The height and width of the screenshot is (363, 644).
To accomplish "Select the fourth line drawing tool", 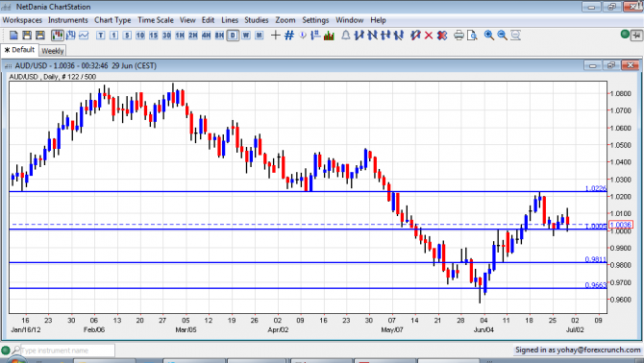I will (x=398, y=36).
